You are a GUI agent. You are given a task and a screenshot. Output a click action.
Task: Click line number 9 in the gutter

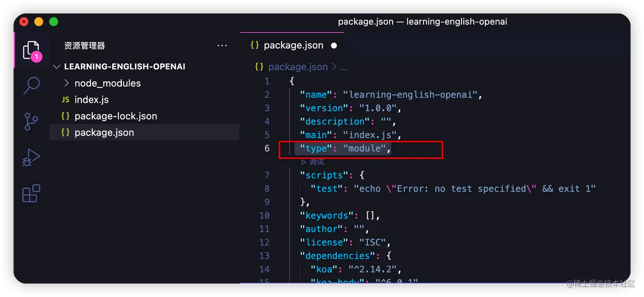tap(267, 202)
